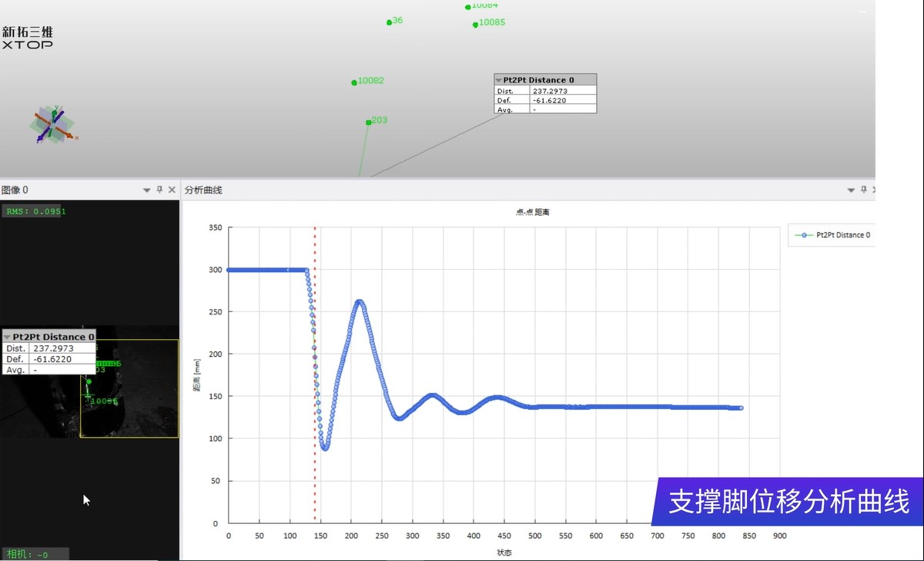Pin the 分析曲线 panel
The height and width of the screenshot is (561, 924).
coord(863,190)
